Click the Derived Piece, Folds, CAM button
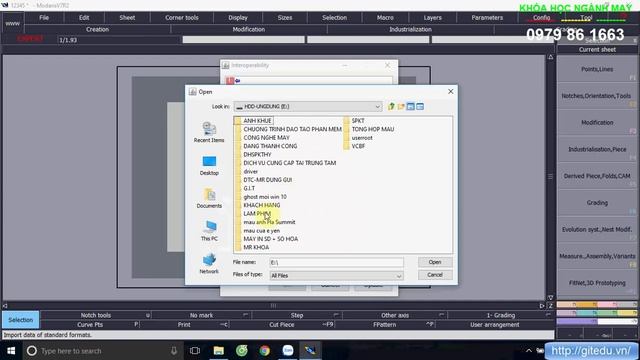Viewport: 640px width, 360px height. pos(597,176)
